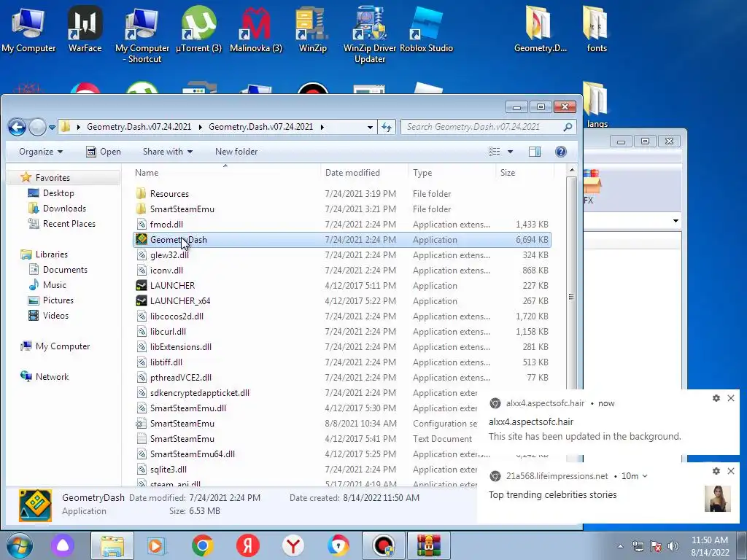The height and width of the screenshot is (560, 747).
Task: Close the Top trending celebrities notification
Action: [731, 471]
